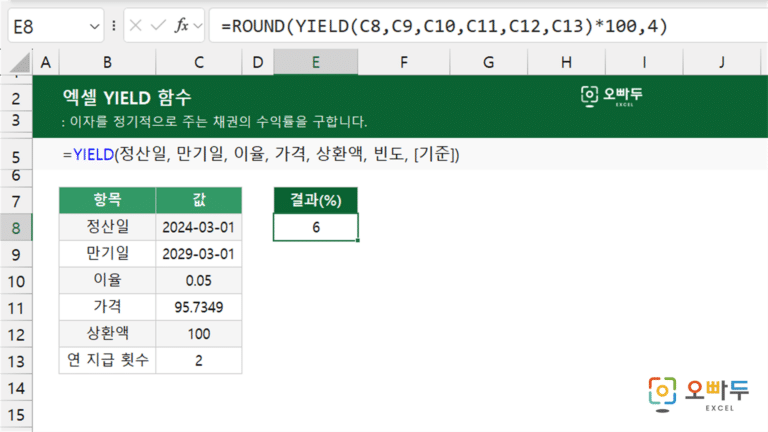Click the formula bar with ROUND formula
768x432 pixels.
pos(488,26)
